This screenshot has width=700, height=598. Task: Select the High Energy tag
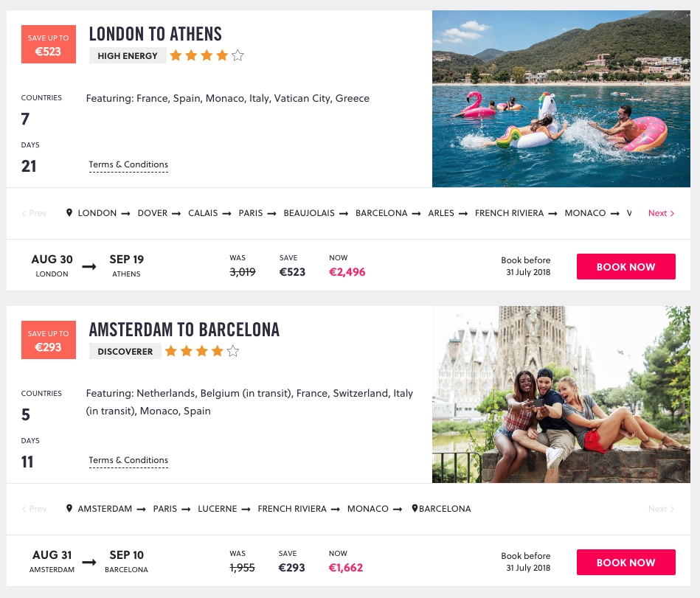click(128, 55)
